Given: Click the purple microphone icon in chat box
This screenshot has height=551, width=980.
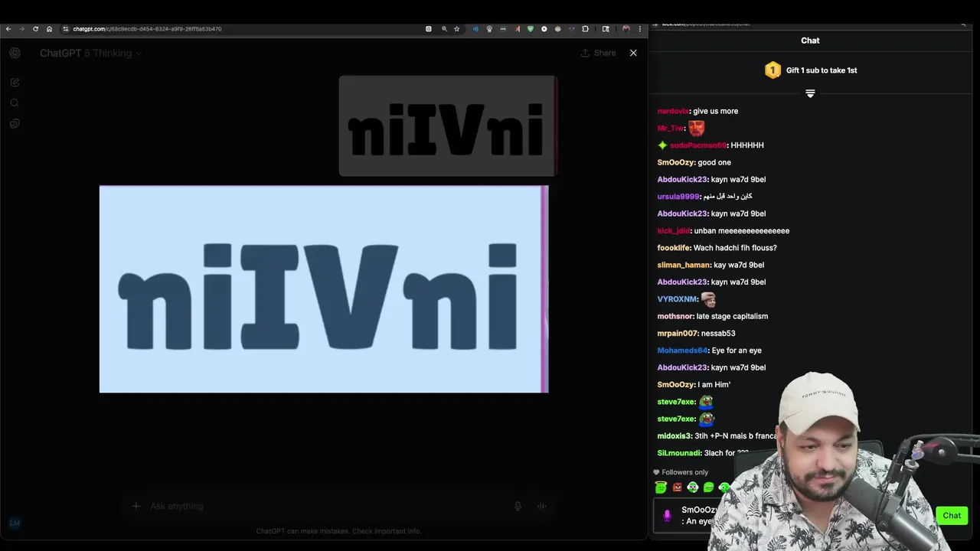Looking at the screenshot, I should coord(667,516).
